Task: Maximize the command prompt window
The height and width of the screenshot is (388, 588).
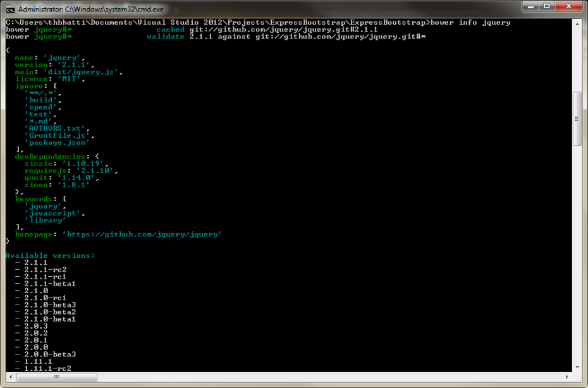Action: 546,6
